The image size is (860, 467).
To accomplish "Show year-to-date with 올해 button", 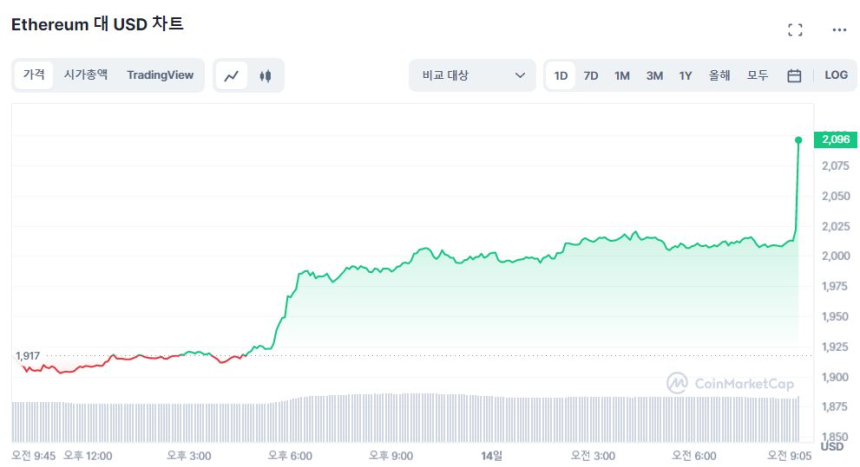I will (719, 75).
